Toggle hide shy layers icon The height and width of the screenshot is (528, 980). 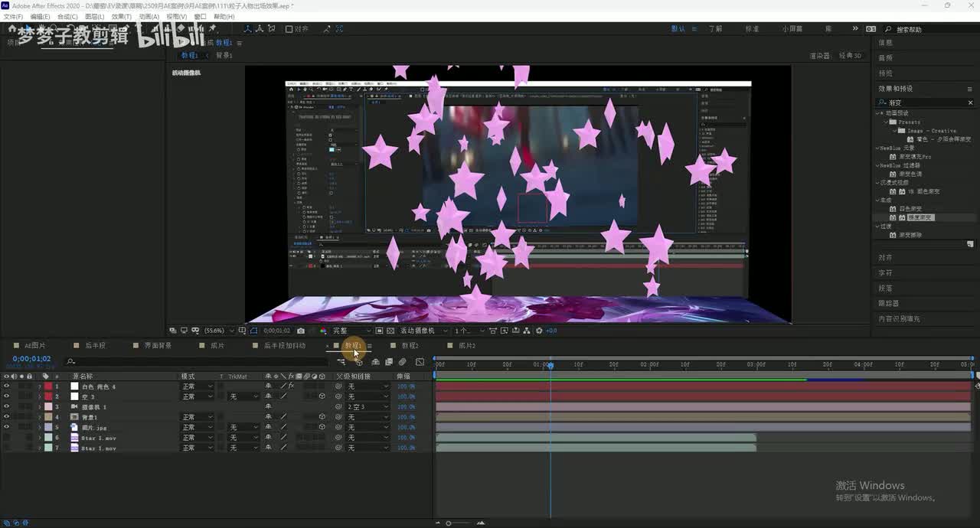pyautogui.click(x=375, y=362)
